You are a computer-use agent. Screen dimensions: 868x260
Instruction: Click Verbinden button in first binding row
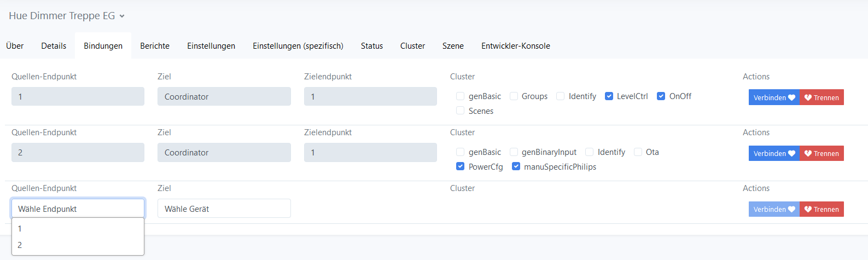773,97
